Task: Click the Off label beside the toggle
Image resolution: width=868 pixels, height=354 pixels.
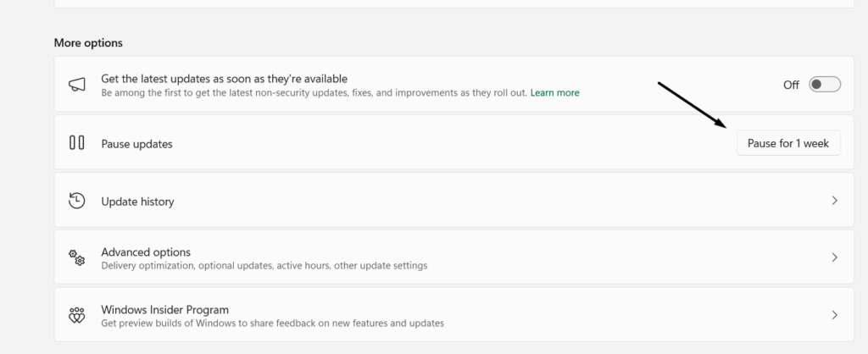Action: (x=791, y=85)
